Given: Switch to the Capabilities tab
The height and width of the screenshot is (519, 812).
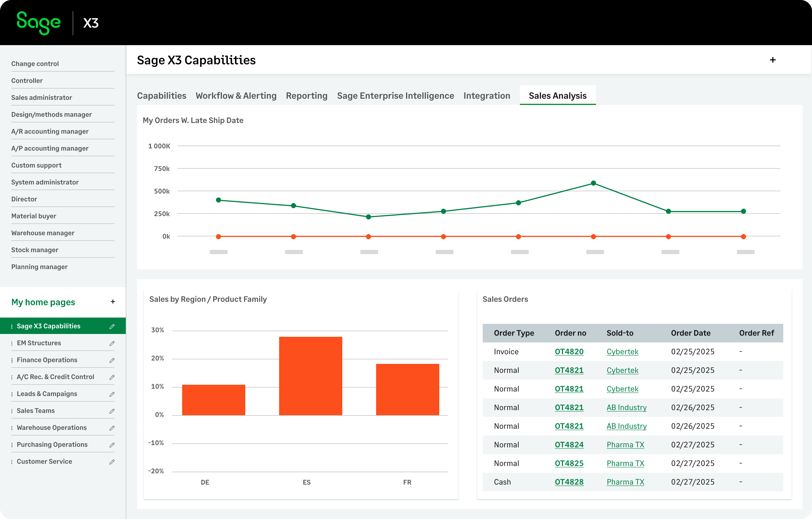Looking at the screenshot, I should point(162,96).
